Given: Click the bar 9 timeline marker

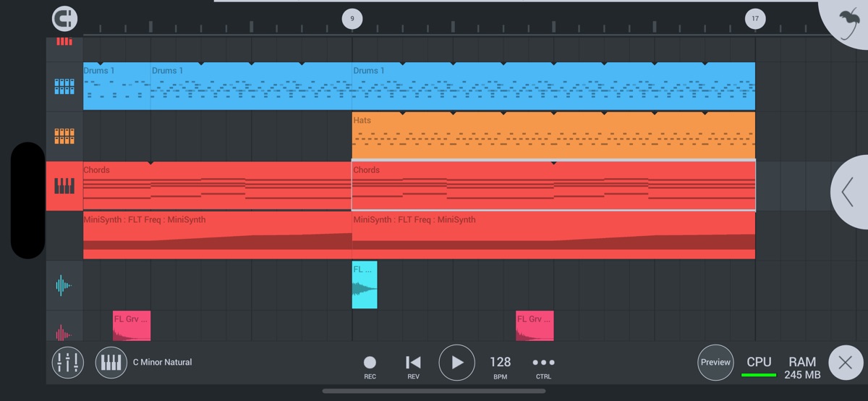Looking at the screenshot, I should [x=352, y=19].
